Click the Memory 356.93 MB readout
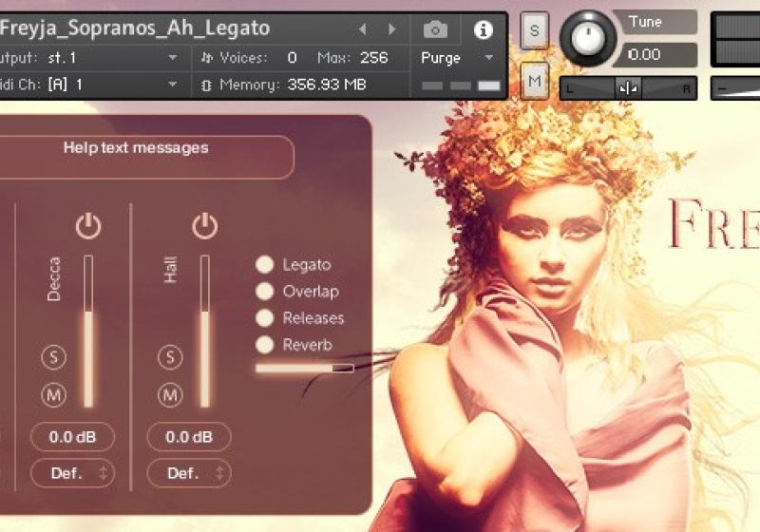This screenshot has width=760, height=532. click(x=327, y=85)
